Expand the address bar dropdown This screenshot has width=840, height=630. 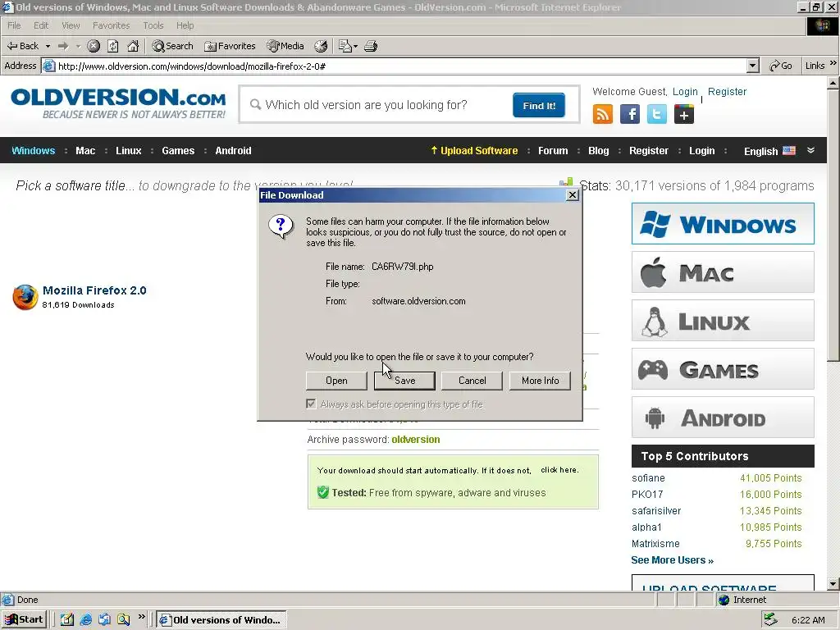[753, 66]
